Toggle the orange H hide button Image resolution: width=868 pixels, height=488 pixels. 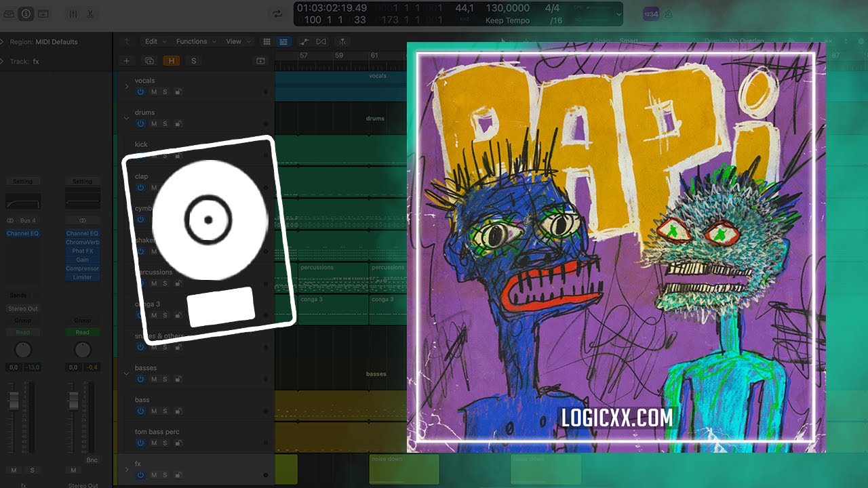(171, 61)
